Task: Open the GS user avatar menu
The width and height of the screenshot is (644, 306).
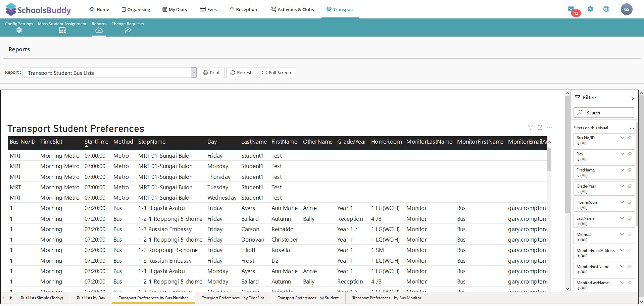Action: 627,9
